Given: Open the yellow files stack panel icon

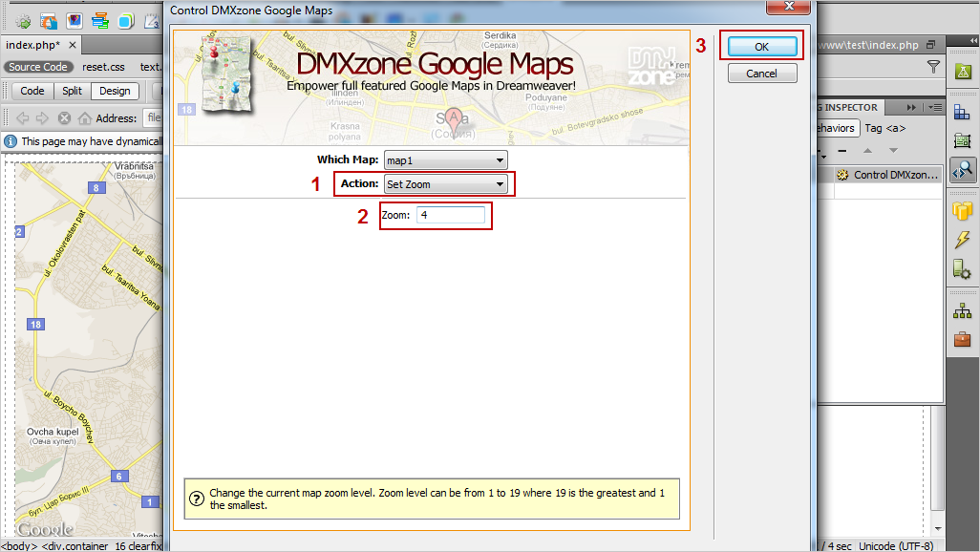Looking at the screenshot, I should coord(963,211).
